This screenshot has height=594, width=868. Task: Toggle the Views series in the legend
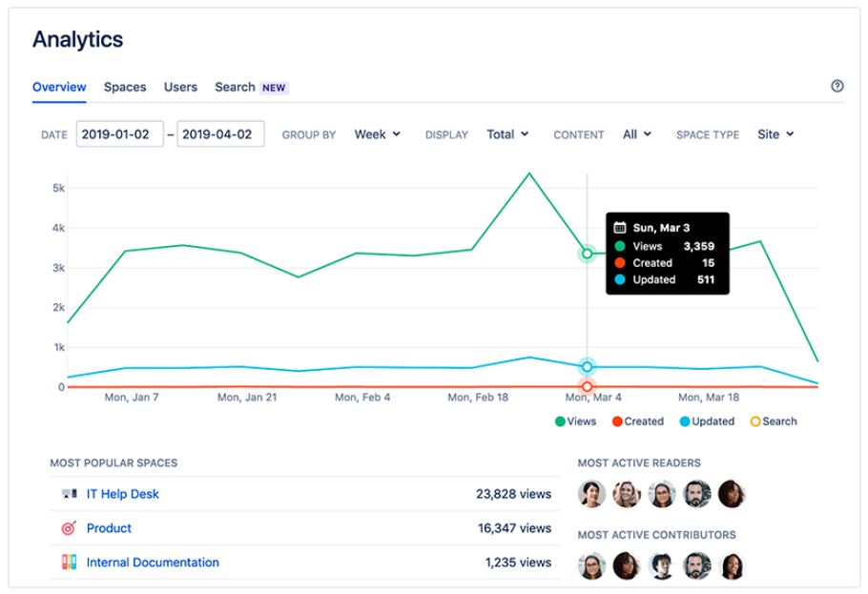coord(575,421)
